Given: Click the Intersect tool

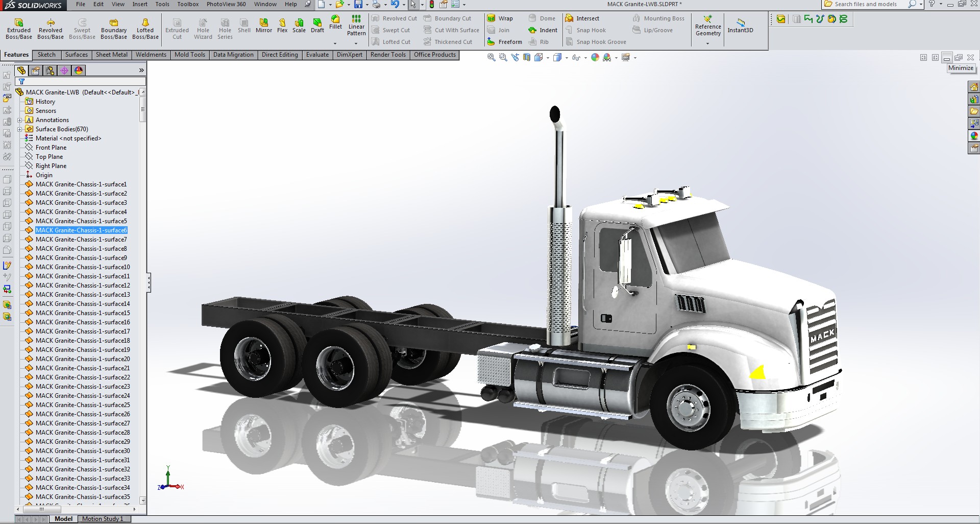Looking at the screenshot, I should pyautogui.click(x=582, y=18).
